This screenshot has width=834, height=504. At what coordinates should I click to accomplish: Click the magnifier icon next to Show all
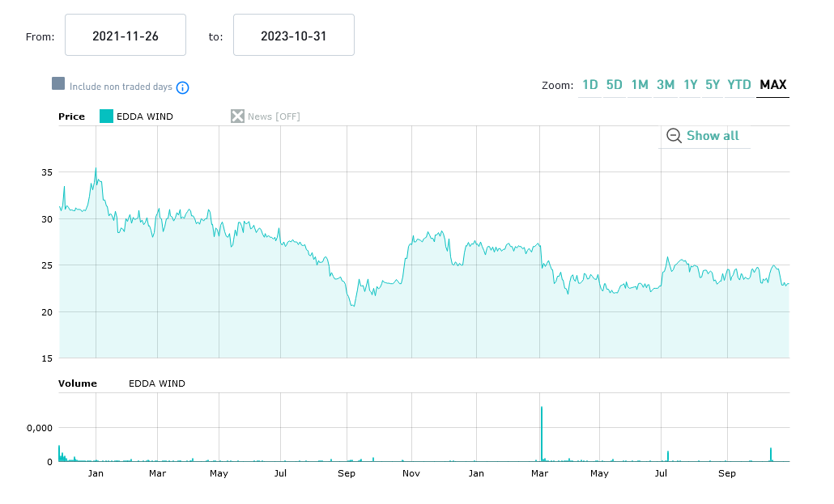[674, 136]
